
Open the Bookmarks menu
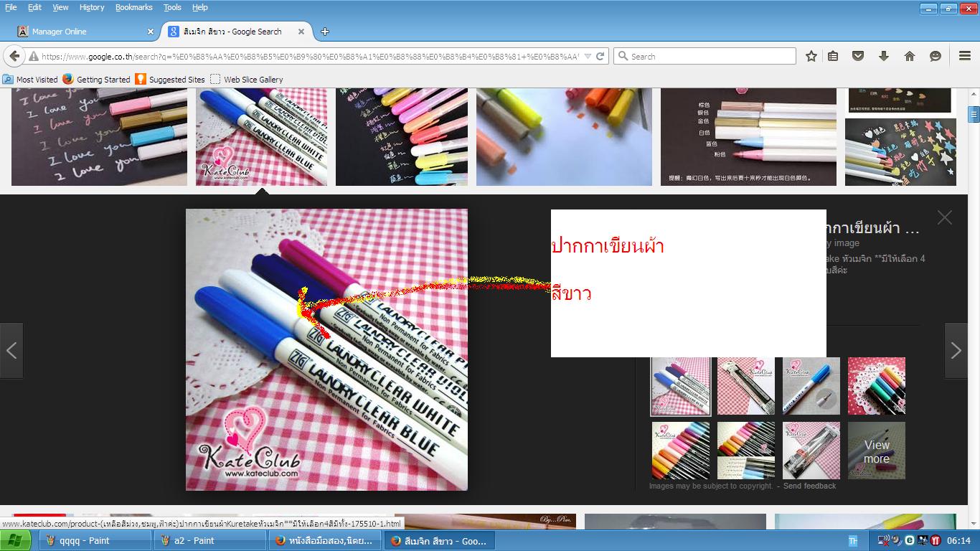pyautogui.click(x=134, y=7)
